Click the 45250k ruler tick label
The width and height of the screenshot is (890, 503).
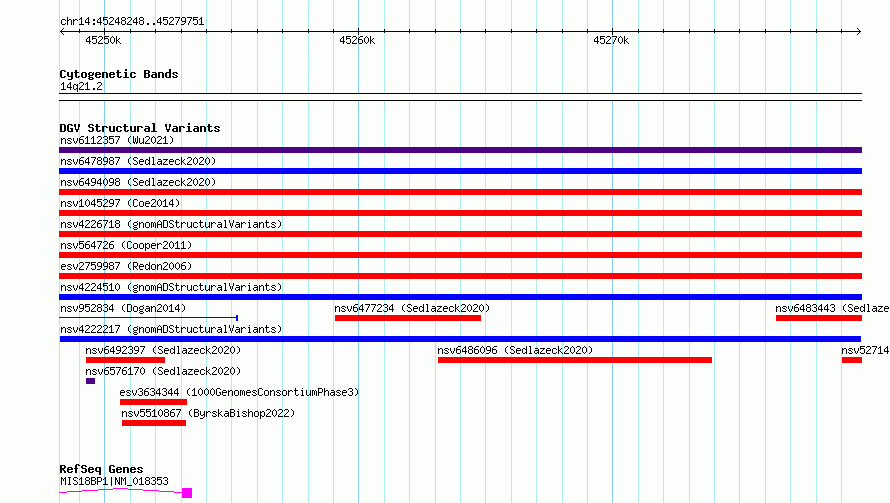pos(103,41)
